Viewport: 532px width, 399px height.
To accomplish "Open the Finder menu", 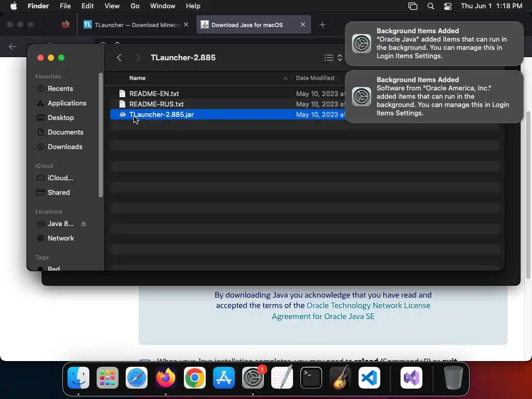I will (38, 6).
